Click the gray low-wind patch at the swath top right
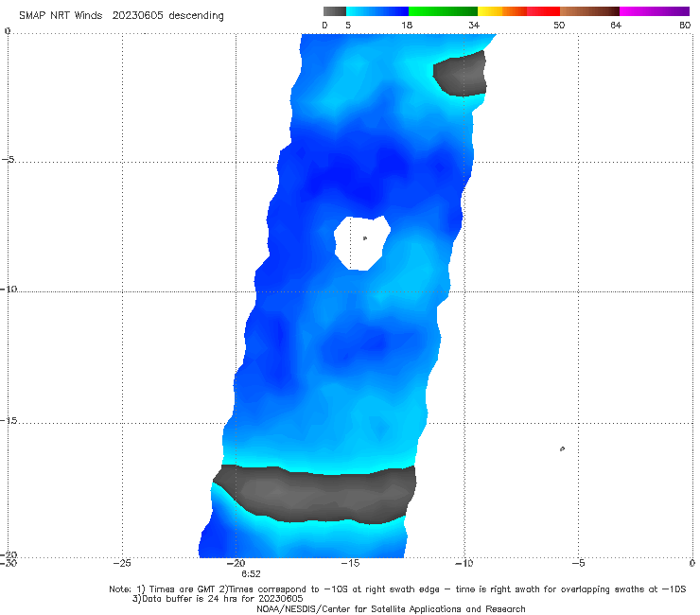 [x=462, y=74]
